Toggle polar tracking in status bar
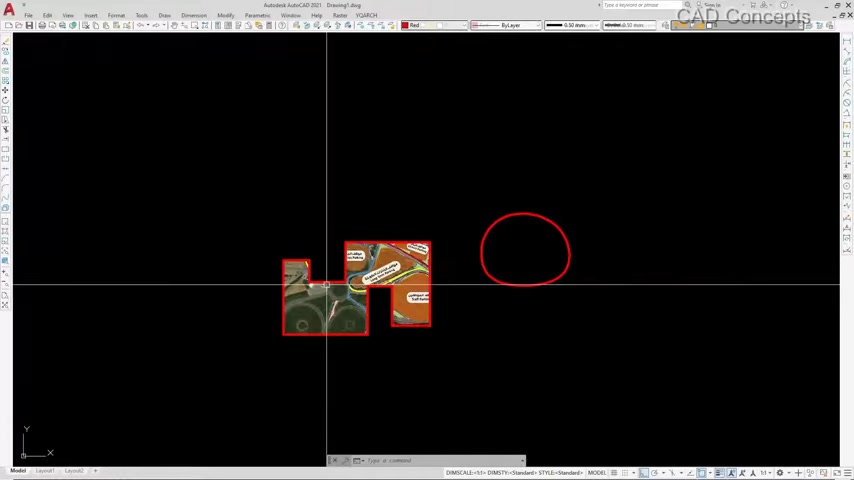 tap(654, 473)
